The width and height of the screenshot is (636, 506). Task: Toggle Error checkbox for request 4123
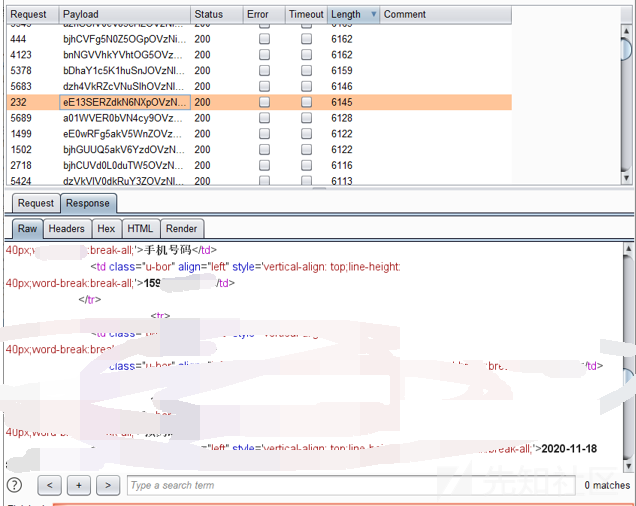pos(264,54)
